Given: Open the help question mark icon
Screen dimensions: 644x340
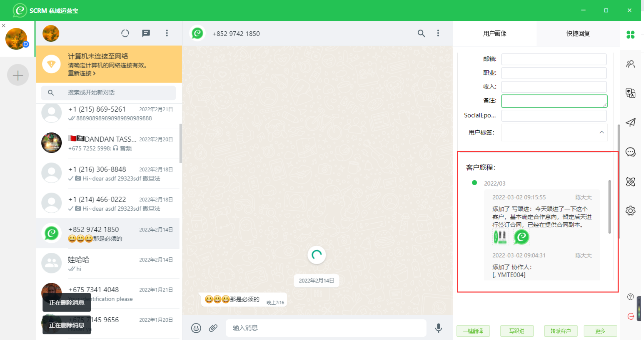Looking at the screenshot, I should point(630,297).
